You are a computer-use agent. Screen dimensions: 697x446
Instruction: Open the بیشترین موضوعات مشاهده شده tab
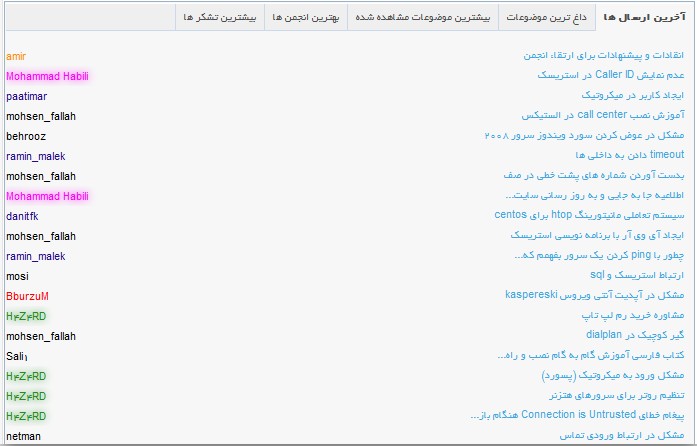click(x=427, y=19)
